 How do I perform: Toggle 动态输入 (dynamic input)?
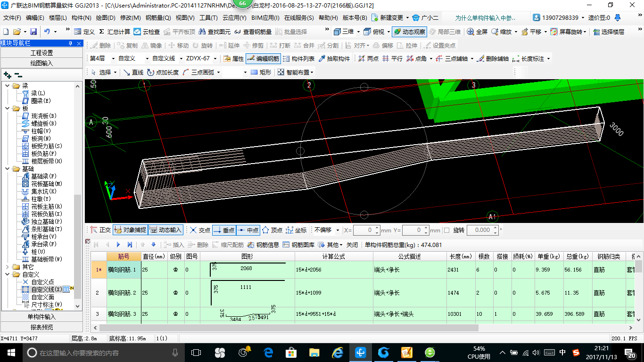pyautogui.click(x=165, y=230)
